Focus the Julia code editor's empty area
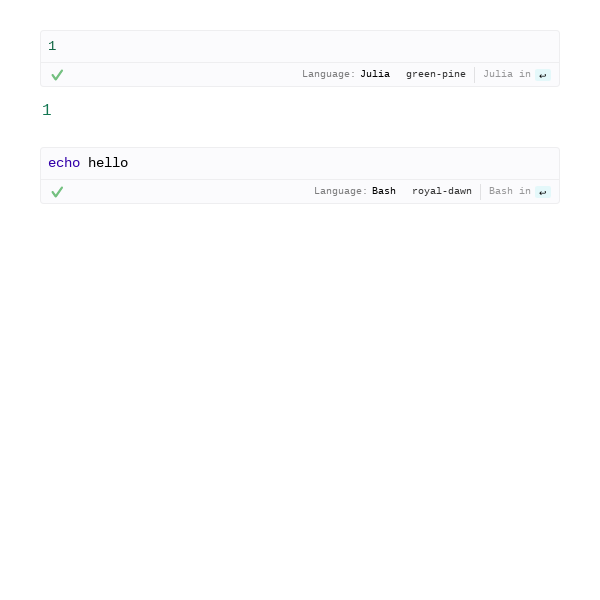 [306, 46]
